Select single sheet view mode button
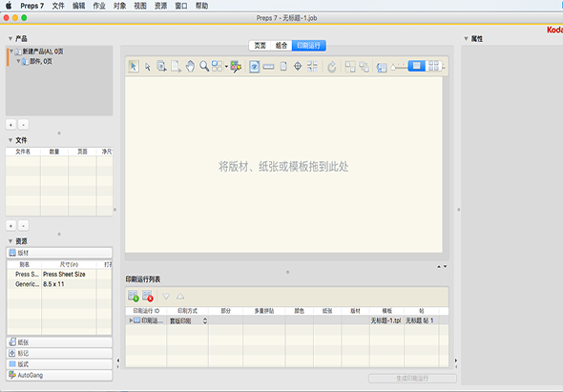The image size is (563, 392). (x=416, y=66)
